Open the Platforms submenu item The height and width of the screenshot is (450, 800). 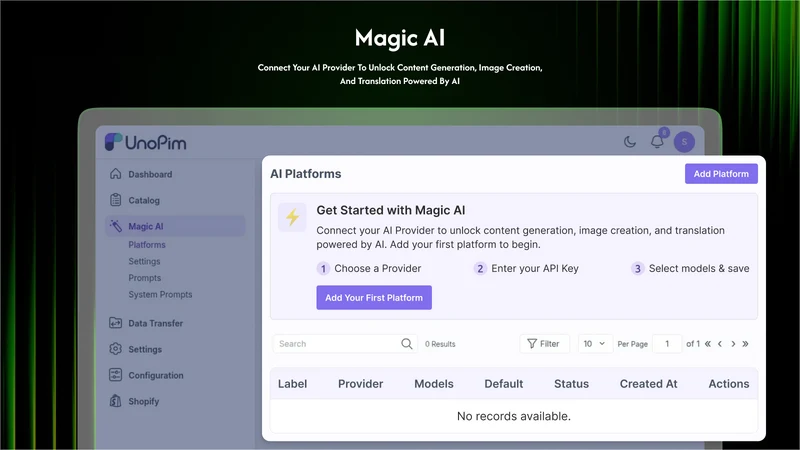tap(147, 245)
